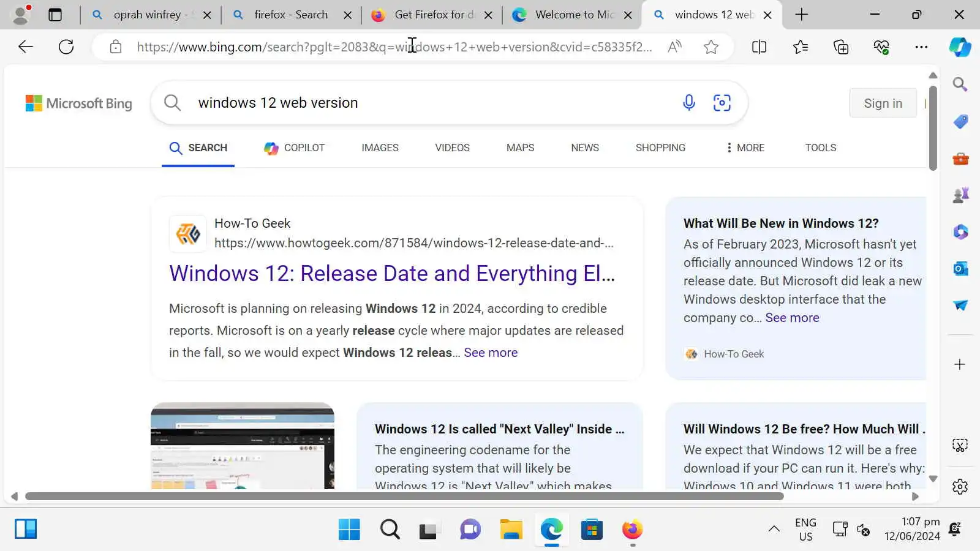Open a new browser tab

[801, 15]
